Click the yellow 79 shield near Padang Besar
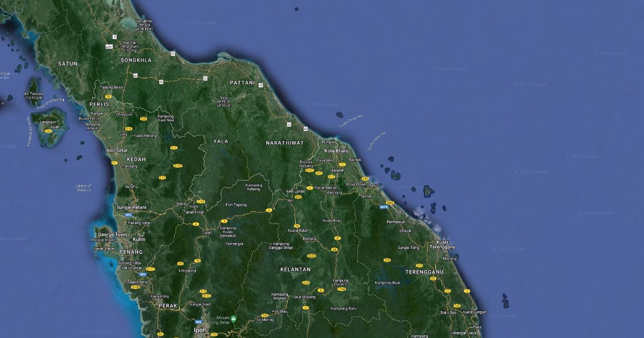Viewport: 644px width, 338px height. point(108,97)
